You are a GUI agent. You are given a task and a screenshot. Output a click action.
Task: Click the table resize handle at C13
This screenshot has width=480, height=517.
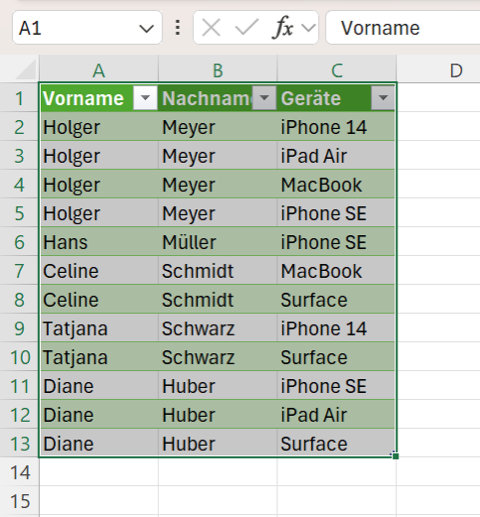click(x=395, y=455)
